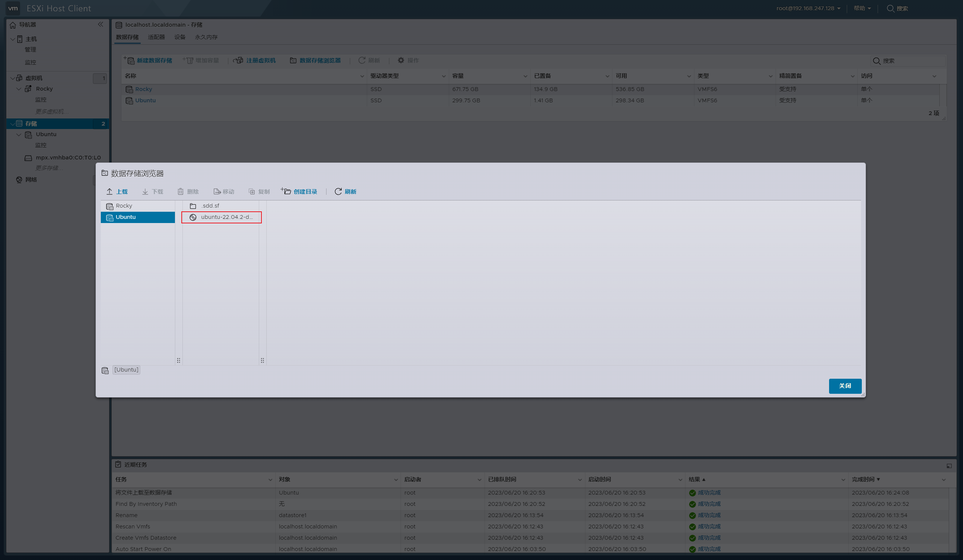Viewport: 963px width, 560px height.
Task: Click the Copy (复制) toolbar button
Action: pos(259,191)
